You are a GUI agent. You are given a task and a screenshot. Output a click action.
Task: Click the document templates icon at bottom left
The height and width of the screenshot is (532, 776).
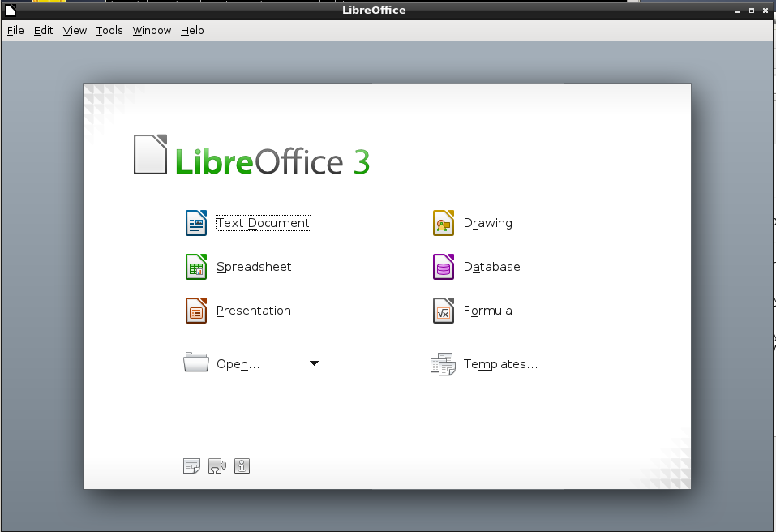point(191,466)
